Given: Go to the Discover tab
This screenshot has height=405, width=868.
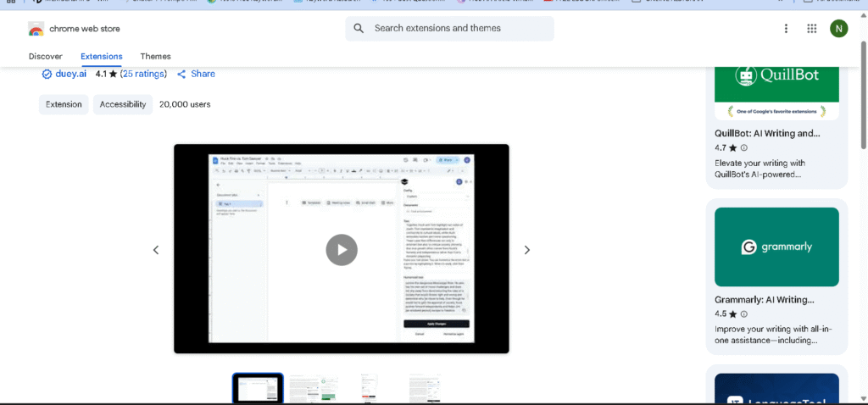Looking at the screenshot, I should [46, 57].
